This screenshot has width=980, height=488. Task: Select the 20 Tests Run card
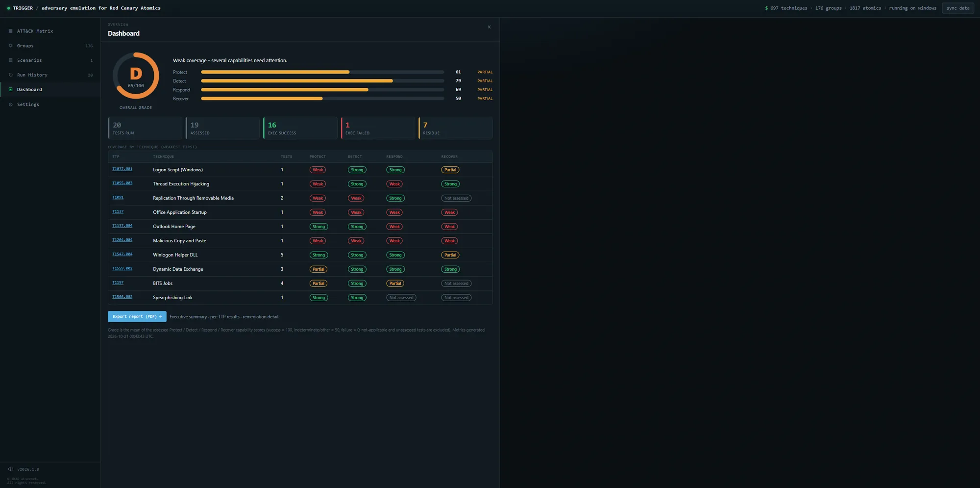(145, 128)
